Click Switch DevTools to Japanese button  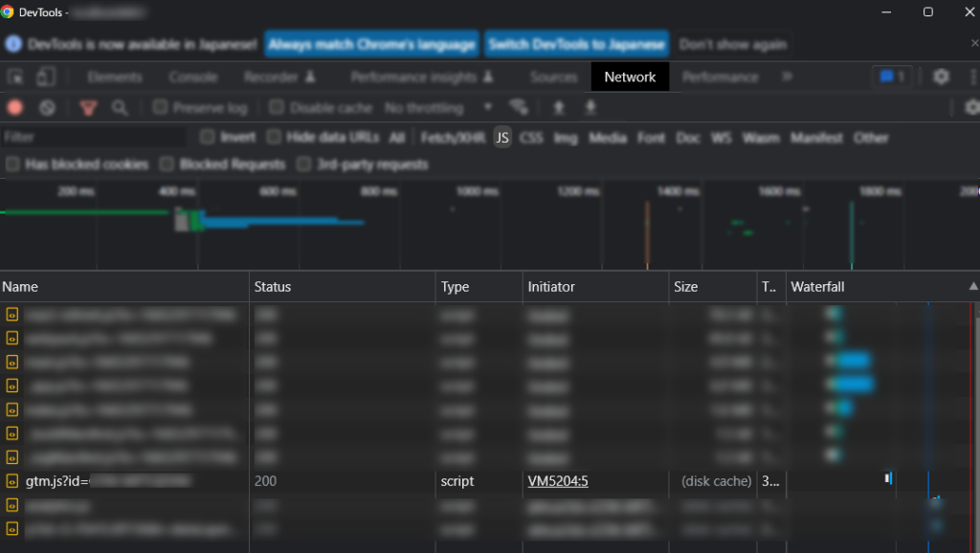[576, 44]
